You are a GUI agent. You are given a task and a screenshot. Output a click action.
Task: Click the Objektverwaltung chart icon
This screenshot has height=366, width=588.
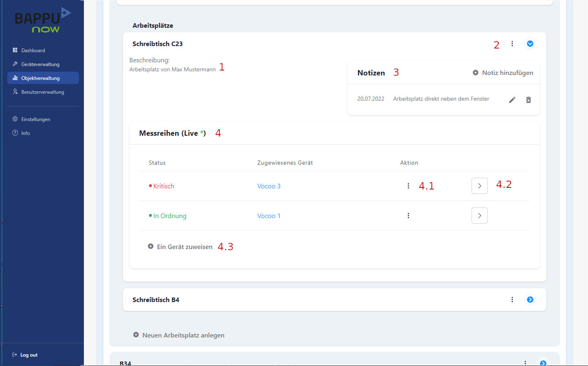pyautogui.click(x=15, y=78)
